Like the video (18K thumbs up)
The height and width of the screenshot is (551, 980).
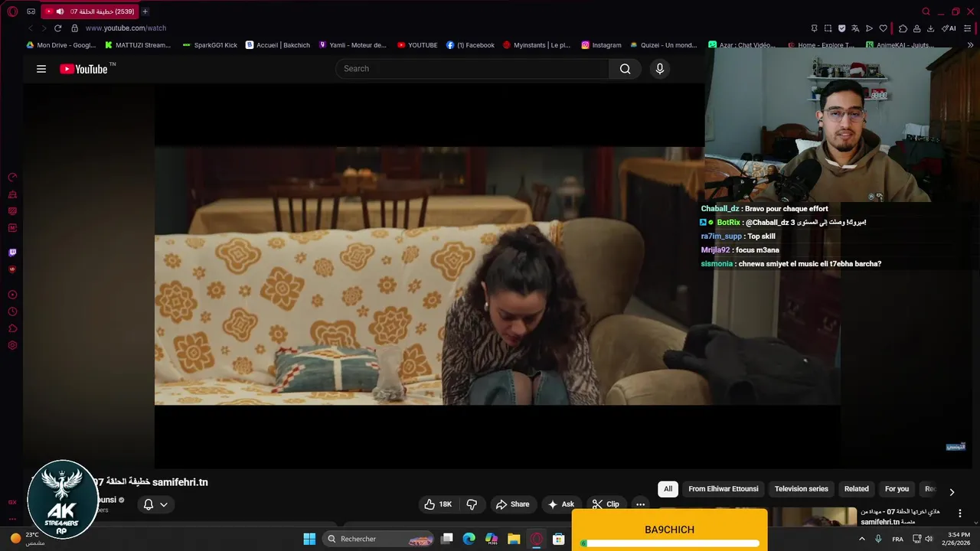point(438,504)
